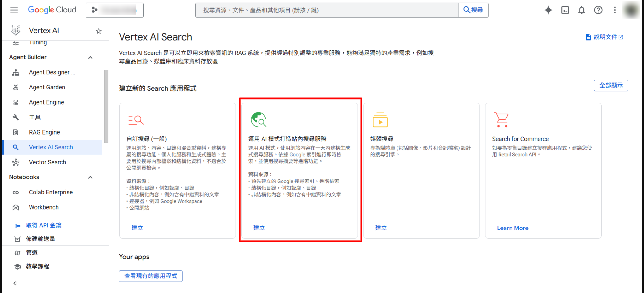Open the project selector dropdown
644x293 pixels.
tap(115, 10)
